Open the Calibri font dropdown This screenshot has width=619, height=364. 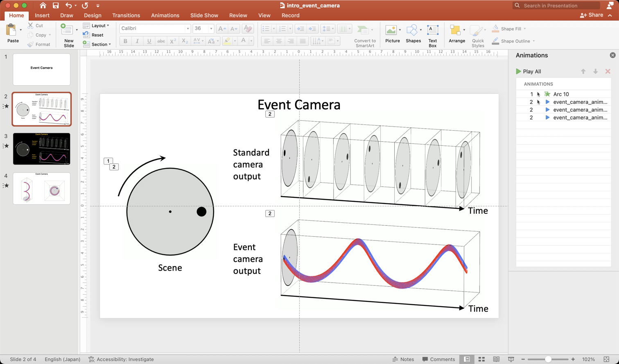[x=188, y=29]
